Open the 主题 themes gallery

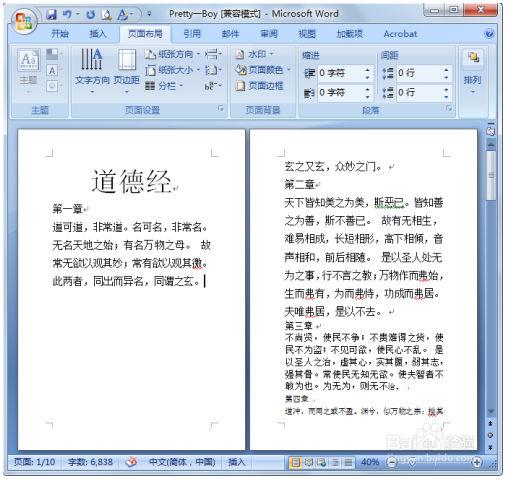pos(28,71)
